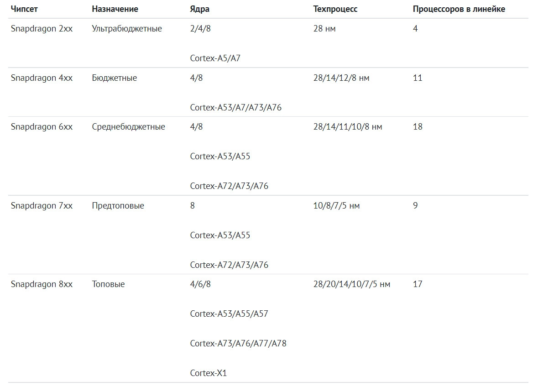The image size is (538, 392).
Task: Click the "Среднебюджетные" cell
Action: 128,127
